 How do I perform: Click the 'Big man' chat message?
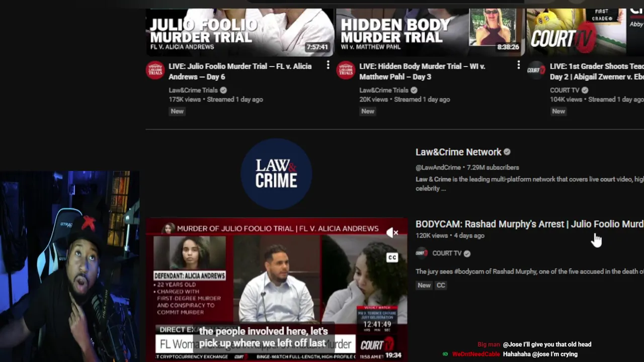tap(534, 344)
